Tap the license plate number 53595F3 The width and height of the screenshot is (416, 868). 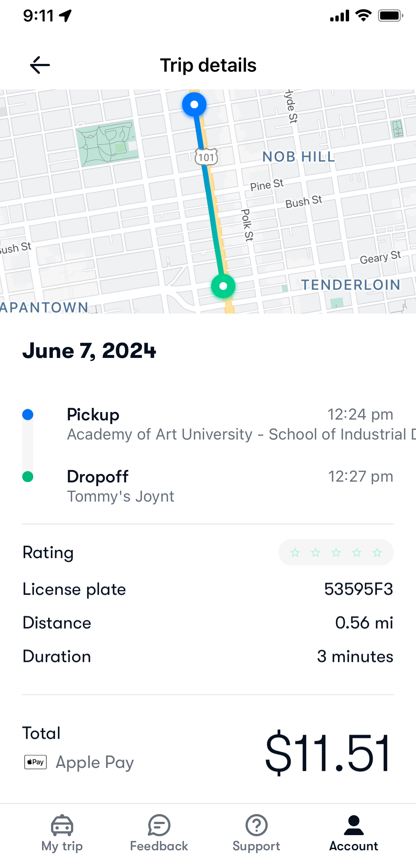click(358, 589)
